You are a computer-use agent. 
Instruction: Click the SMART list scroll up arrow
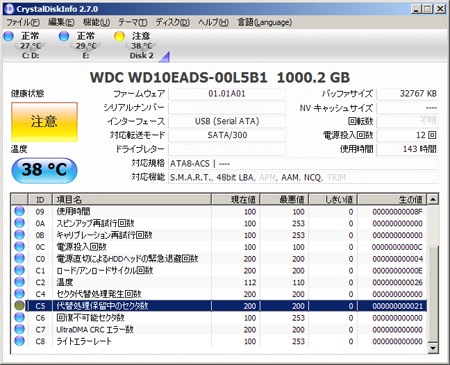(x=433, y=199)
